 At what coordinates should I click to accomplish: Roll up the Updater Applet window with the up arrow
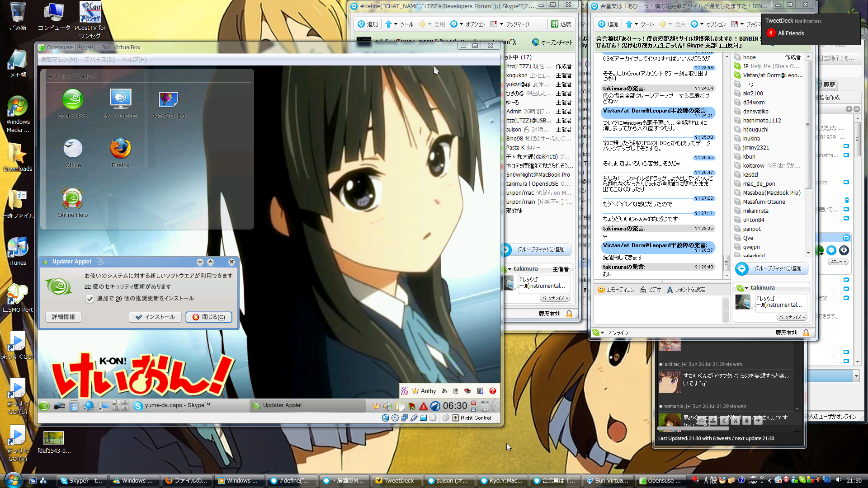210,262
